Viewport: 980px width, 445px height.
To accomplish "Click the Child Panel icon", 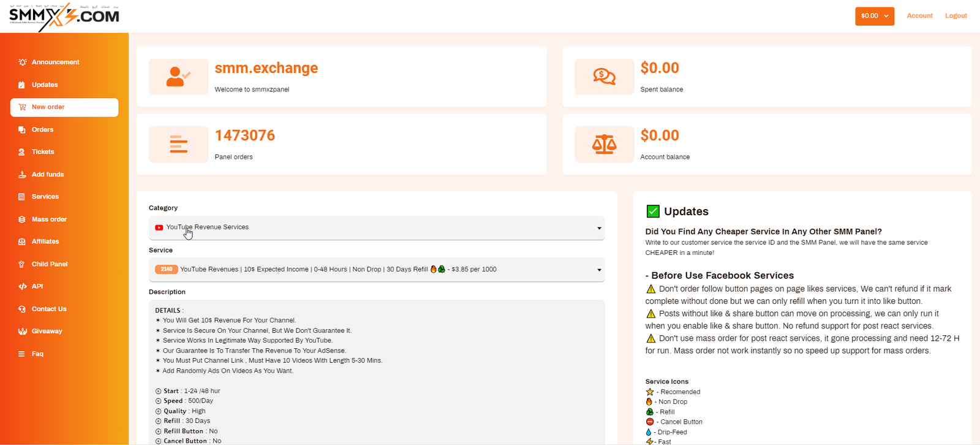I will 21,264.
